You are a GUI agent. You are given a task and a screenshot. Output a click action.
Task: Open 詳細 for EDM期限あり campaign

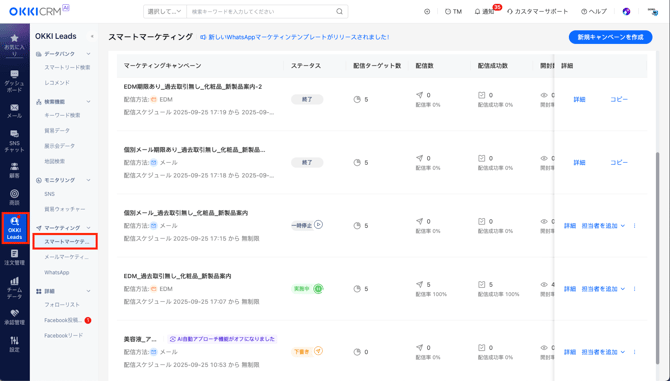coord(579,99)
